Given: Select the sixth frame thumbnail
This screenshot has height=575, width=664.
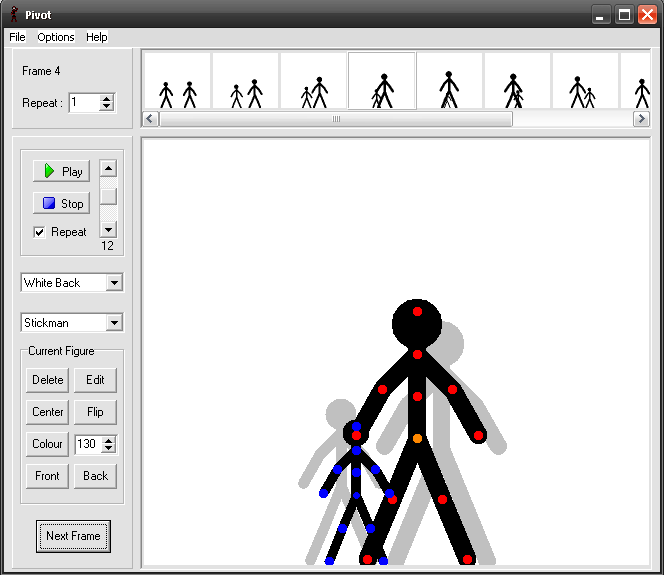Looking at the screenshot, I should pos(517,80).
